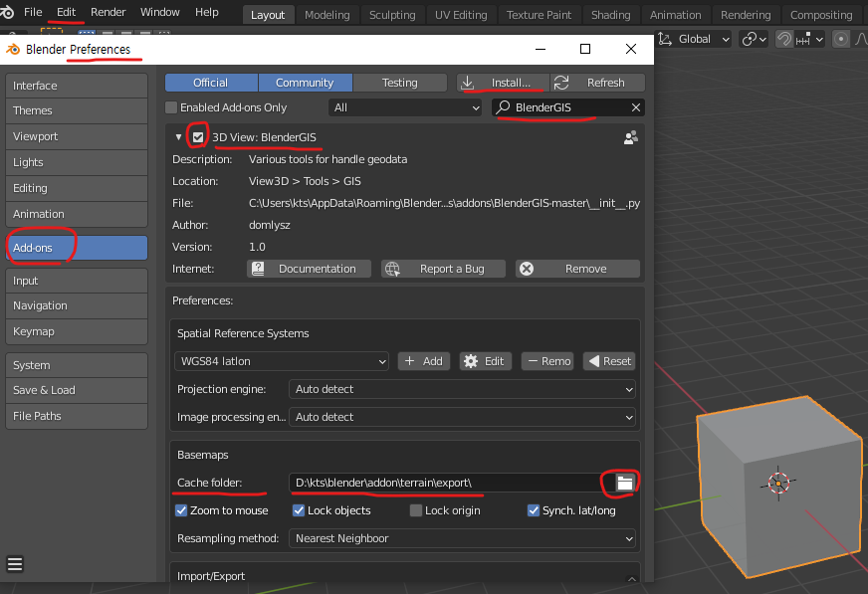Uncheck Lock objects option

[299, 510]
